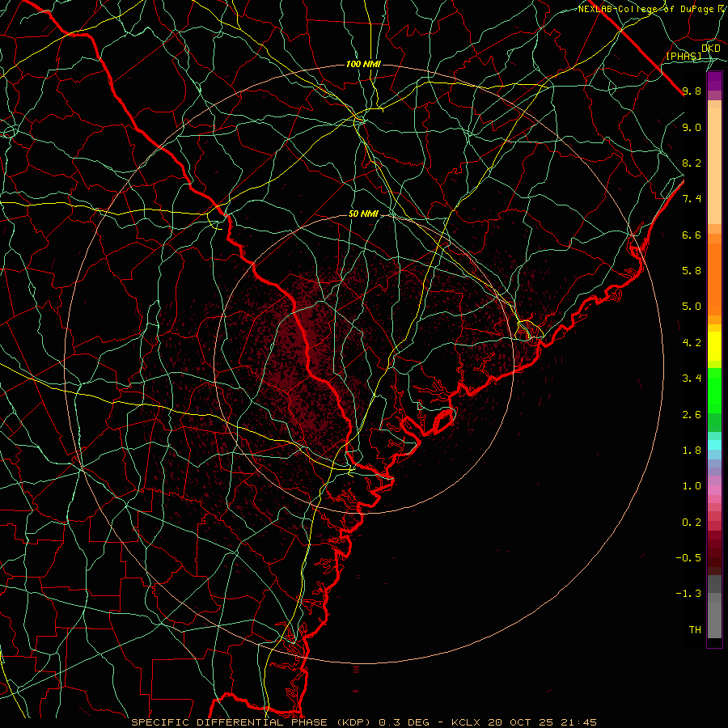Viewport: 728px width, 728px height.
Task: Pick the dark maroon band near -0.5
Action: (x=714, y=557)
